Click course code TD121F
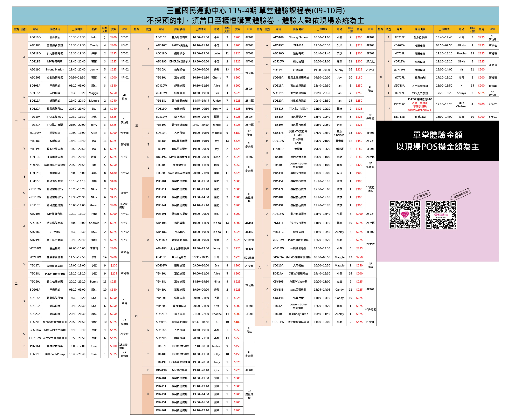Screen dimensions: 511x420 pyautogui.click(x=35, y=125)
